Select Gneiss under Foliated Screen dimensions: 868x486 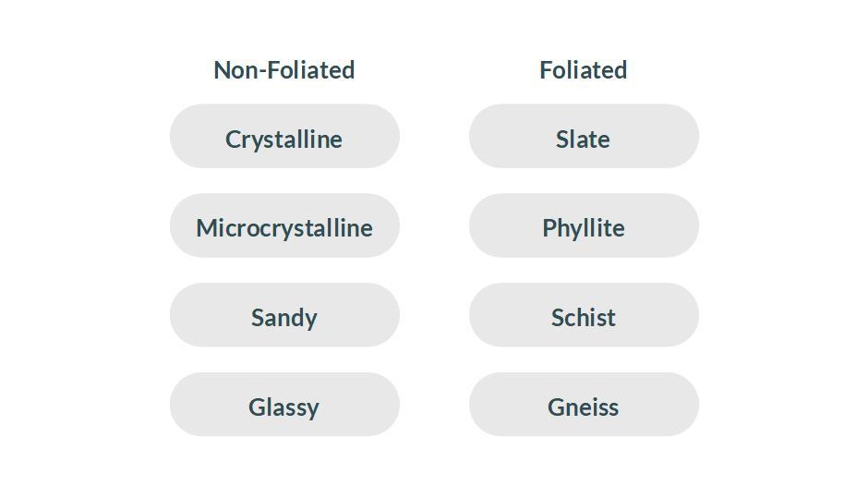coord(584,406)
